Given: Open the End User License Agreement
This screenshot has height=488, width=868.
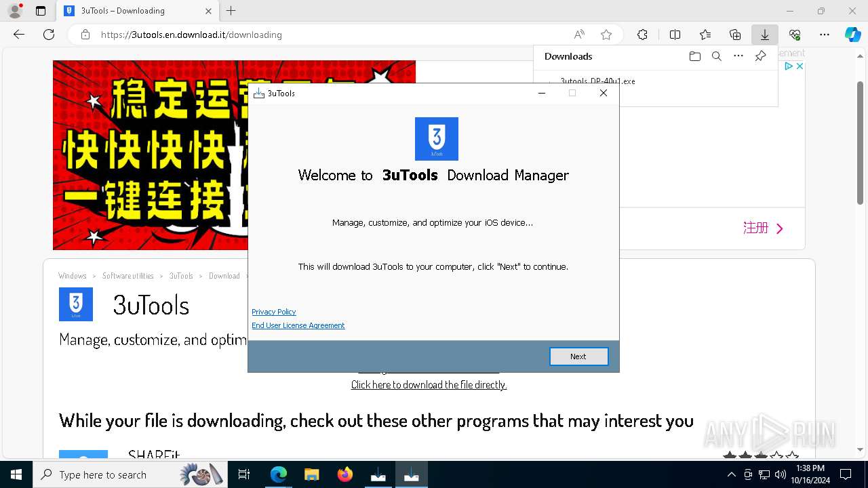Looking at the screenshot, I should [x=298, y=325].
